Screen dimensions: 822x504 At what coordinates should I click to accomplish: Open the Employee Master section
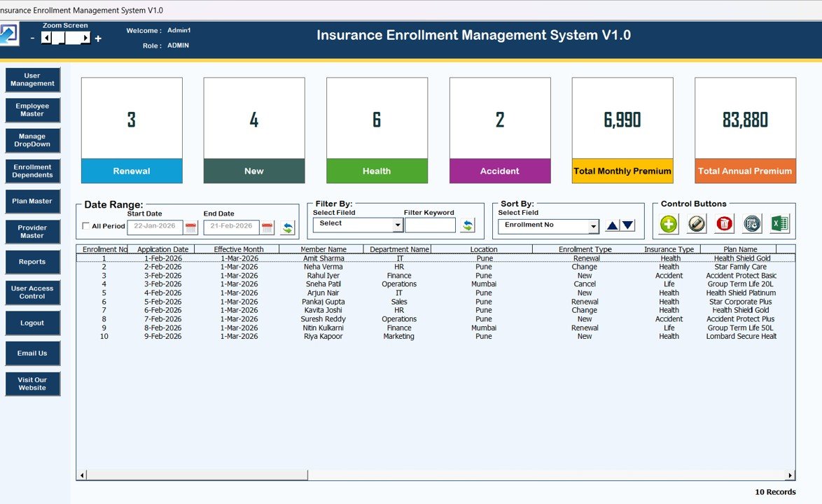[x=32, y=110]
